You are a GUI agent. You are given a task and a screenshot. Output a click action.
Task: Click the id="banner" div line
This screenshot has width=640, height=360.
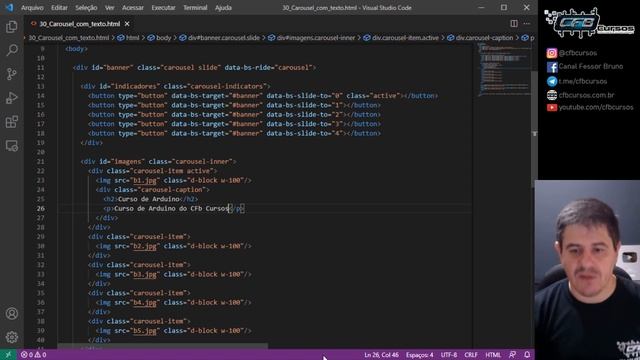[194, 68]
